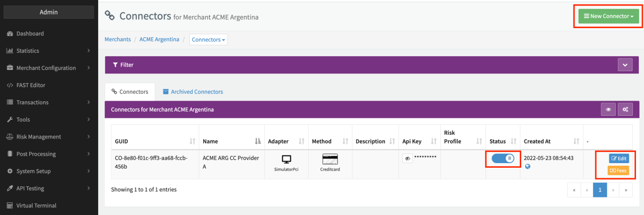Open the Connectors breadcrumb dropdown
Screen dimensions: 644x215
[208, 39]
